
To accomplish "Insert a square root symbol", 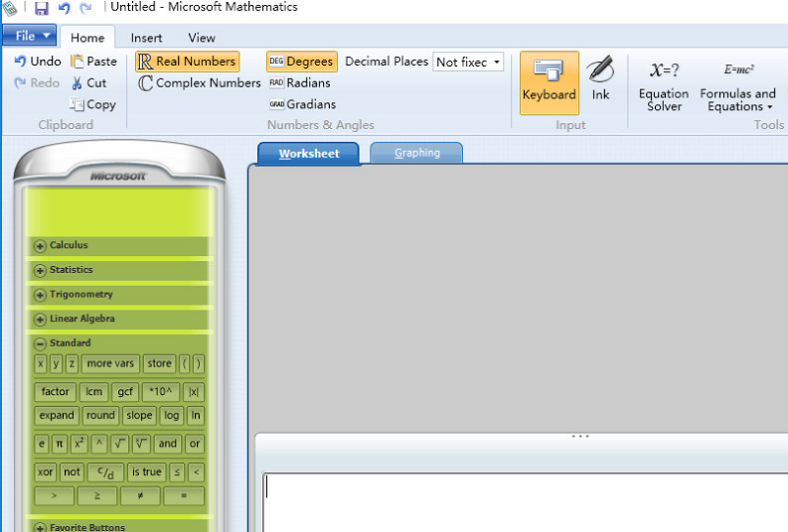I will (119, 444).
